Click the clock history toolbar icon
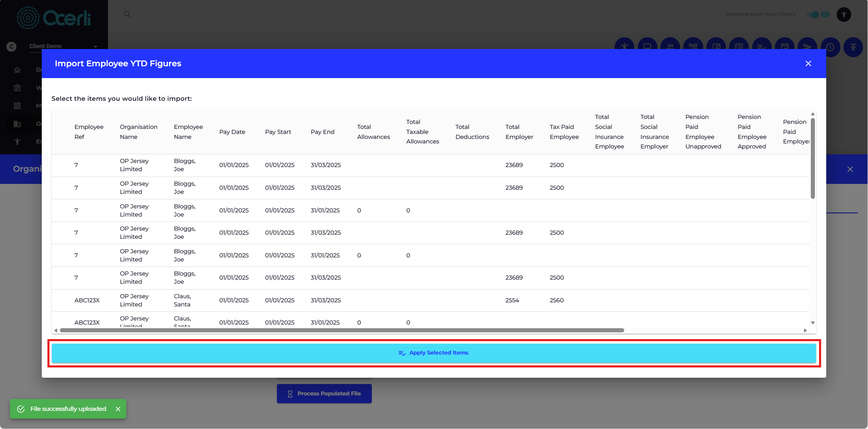The width and height of the screenshot is (868, 429). pos(830,47)
